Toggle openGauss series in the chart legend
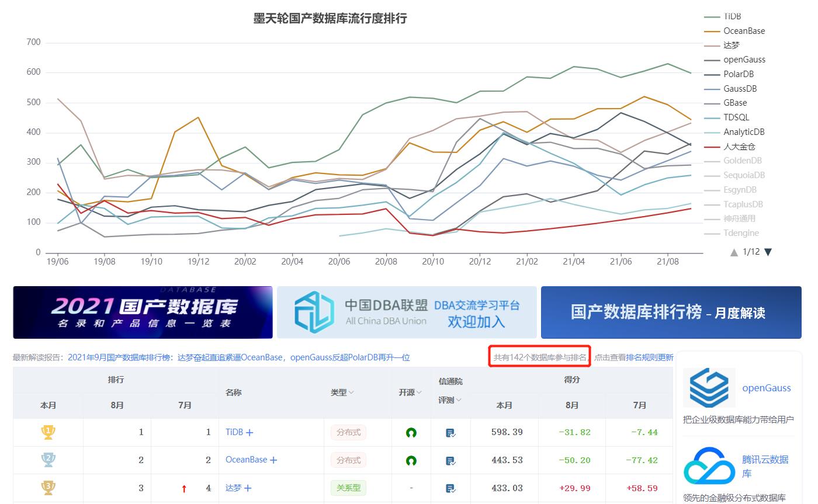This screenshot has width=818, height=504. click(x=734, y=60)
